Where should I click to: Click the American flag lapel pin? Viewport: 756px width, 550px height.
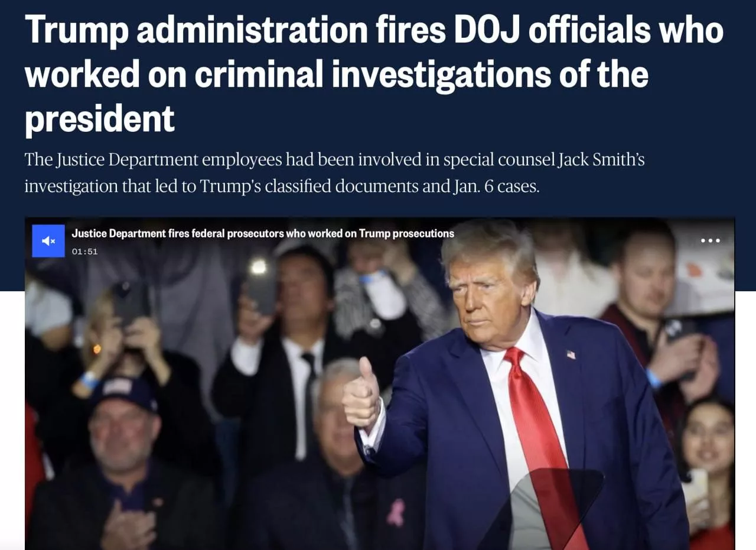point(571,354)
